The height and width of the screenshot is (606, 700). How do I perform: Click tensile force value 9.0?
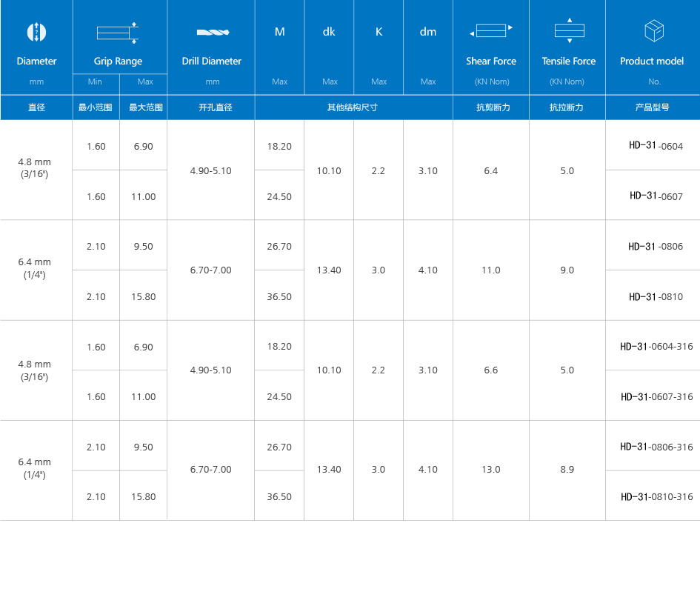tap(567, 270)
